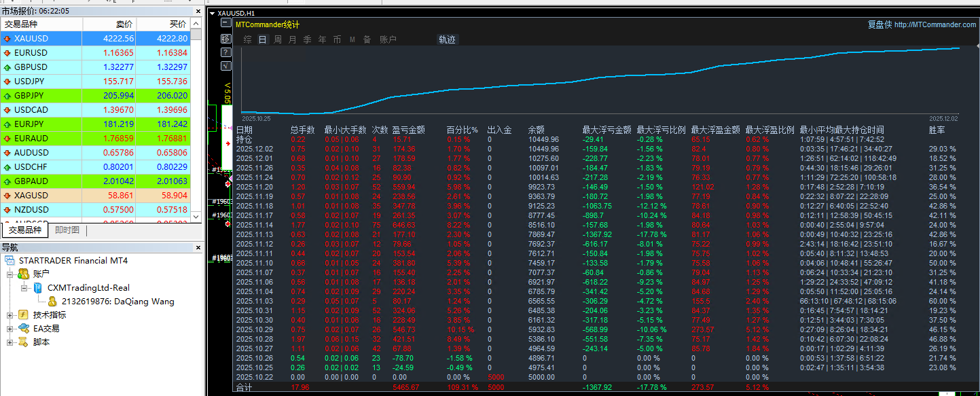
Task: Select the USDJPY row in Market Watch
Action: point(95,82)
